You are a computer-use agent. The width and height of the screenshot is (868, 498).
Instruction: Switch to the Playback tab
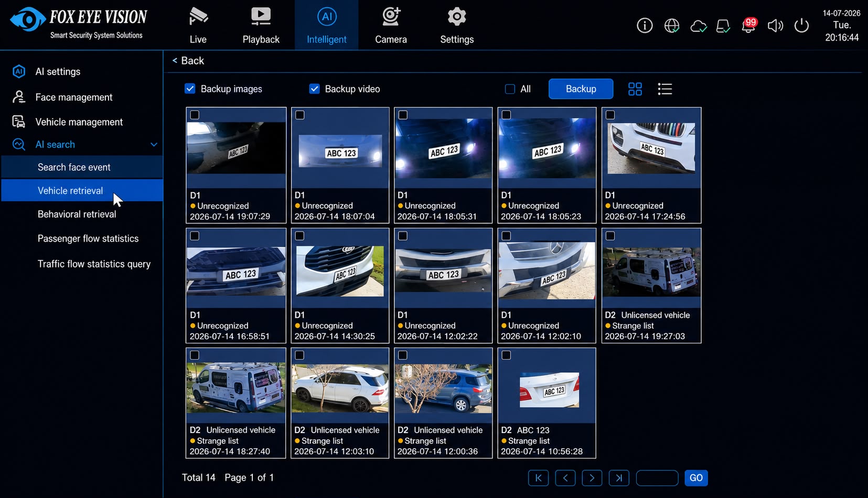click(x=261, y=25)
